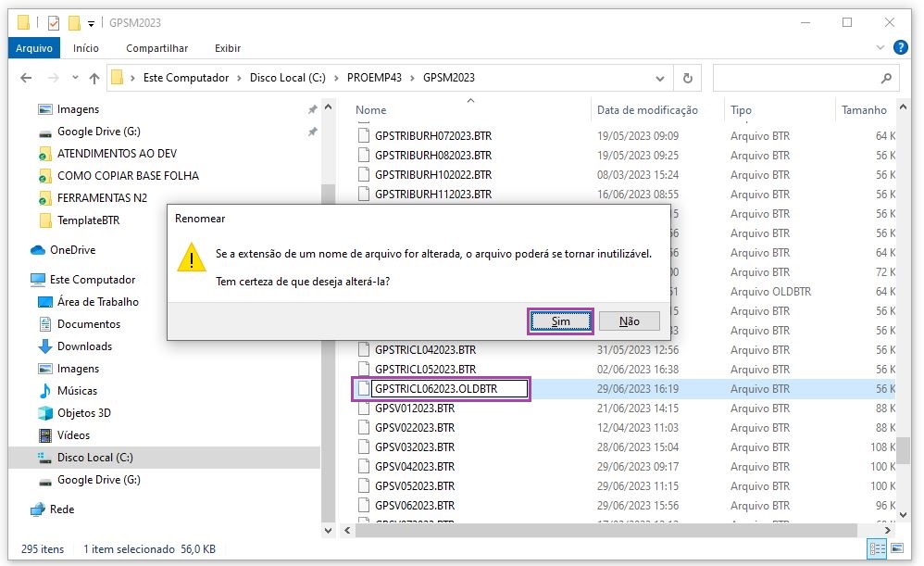924x566 pixels.
Task: Select file GPSTRIBURH112023.BTR
Action: pyautogui.click(x=433, y=195)
